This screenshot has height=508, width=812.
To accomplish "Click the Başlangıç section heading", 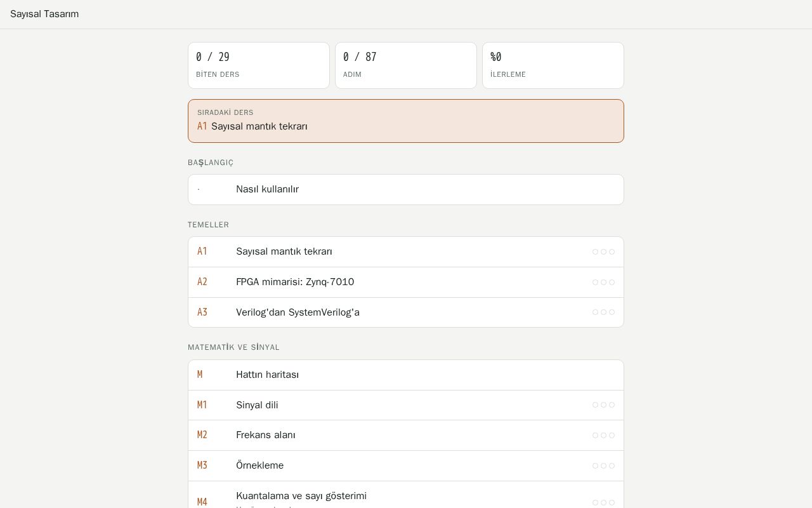I will point(211,163).
